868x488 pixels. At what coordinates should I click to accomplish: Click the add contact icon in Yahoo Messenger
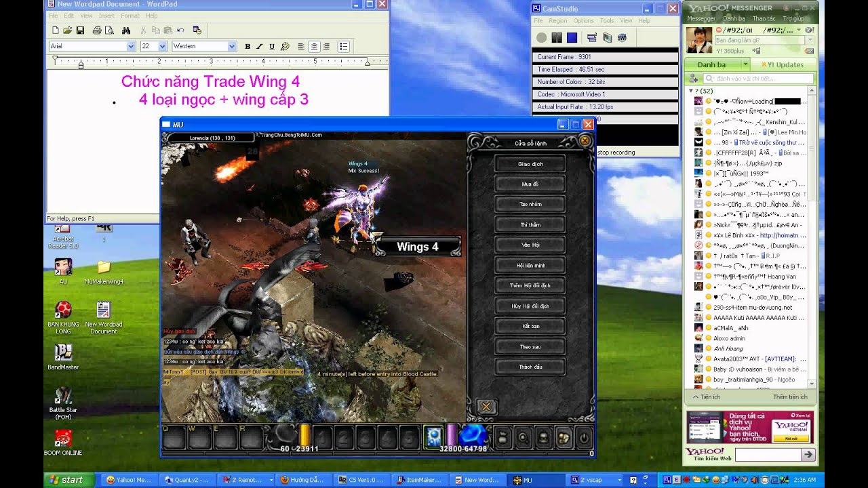pyautogui.click(x=694, y=79)
